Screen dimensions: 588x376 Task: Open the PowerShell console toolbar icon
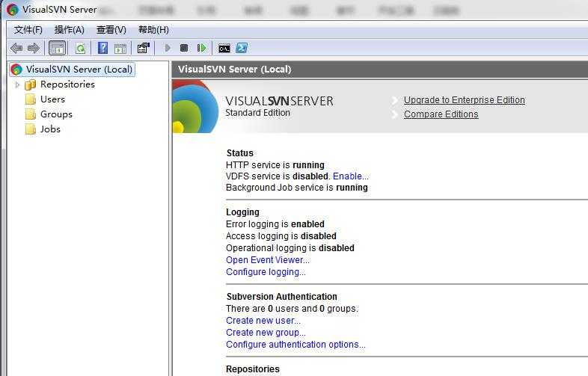(x=242, y=48)
